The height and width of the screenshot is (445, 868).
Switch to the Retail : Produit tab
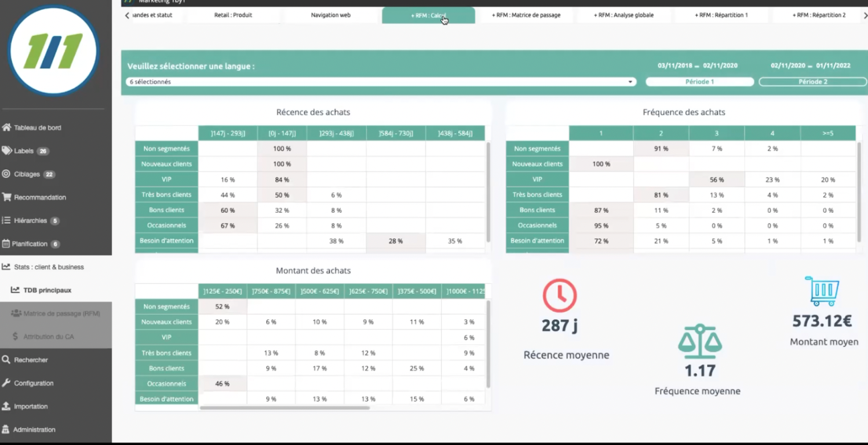233,15
